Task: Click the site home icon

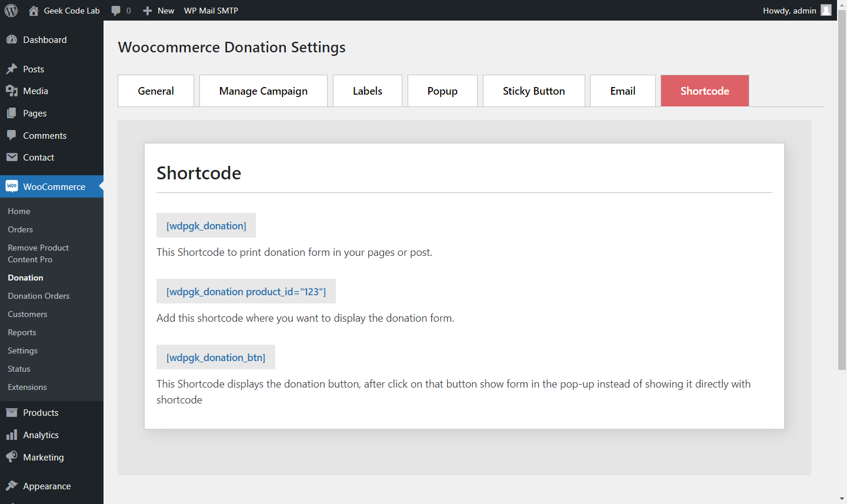Action: click(x=34, y=11)
